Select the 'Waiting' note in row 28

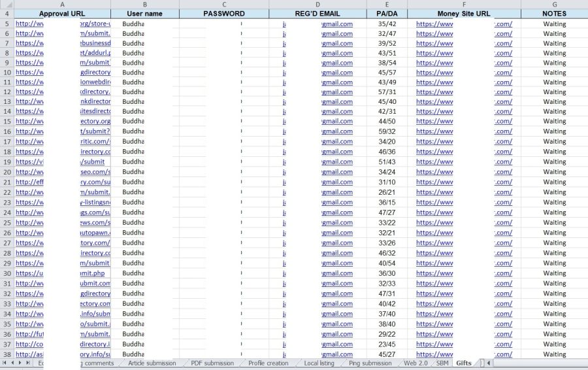click(554, 253)
